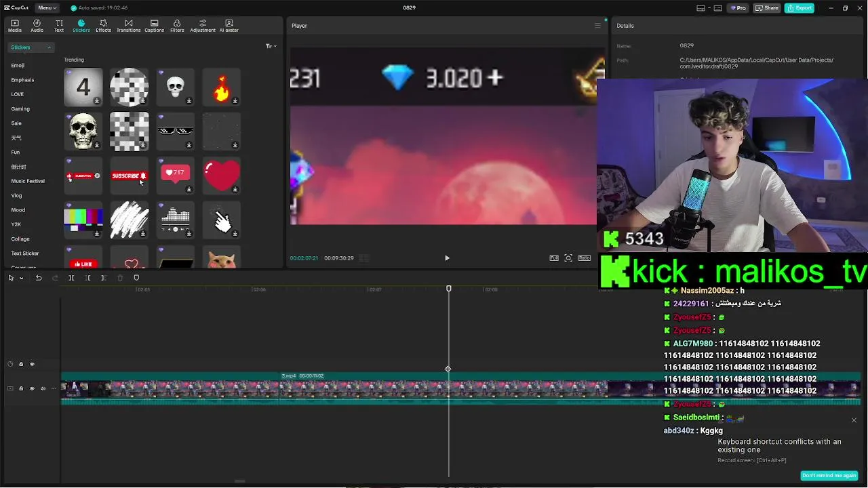The width and height of the screenshot is (868, 488).
Task: Open the Media panel
Action: (x=15, y=26)
